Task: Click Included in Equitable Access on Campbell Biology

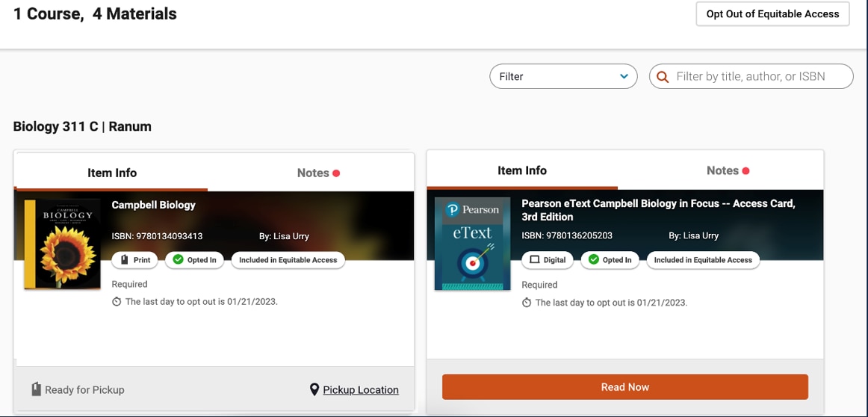Action: click(x=288, y=260)
